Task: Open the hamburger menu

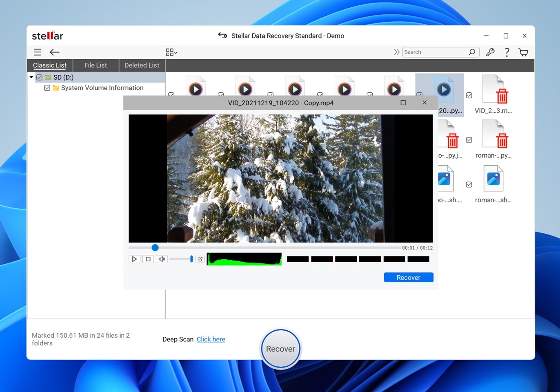Action: pyautogui.click(x=38, y=52)
